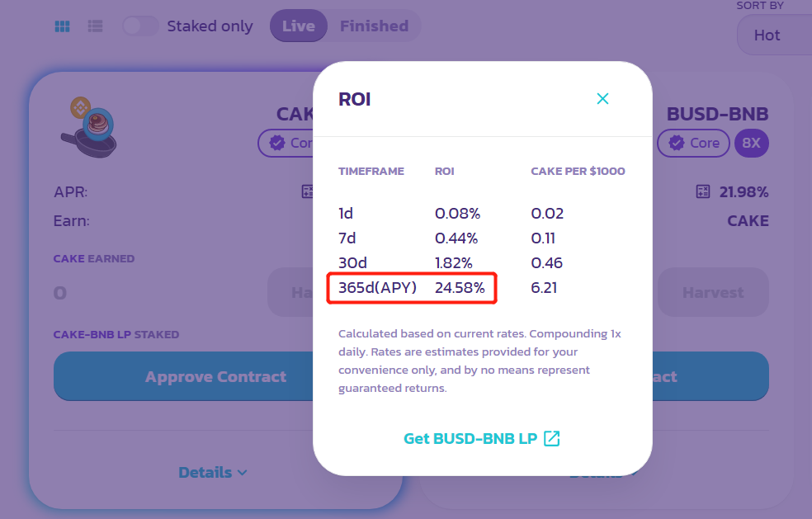Open the Sort By Hot dropdown
Viewport: 812px width, 519px height.
tap(773, 35)
